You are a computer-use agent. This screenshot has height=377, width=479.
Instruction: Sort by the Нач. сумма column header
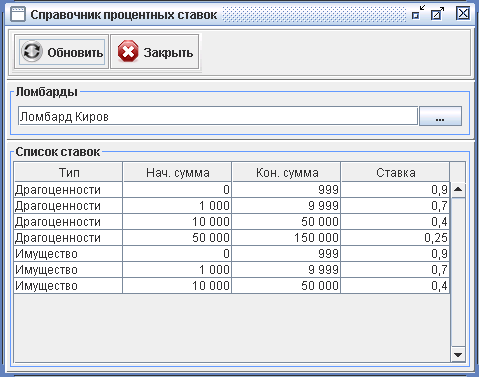pyautogui.click(x=177, y=172)
